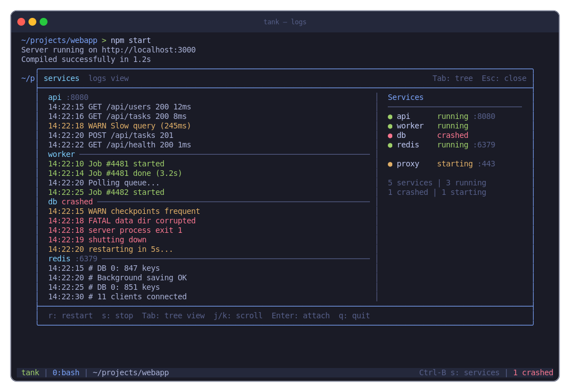Click the 'FATAL data dir corrupted' log line
This screenshot has height=392, width=570.
point(122,221)
